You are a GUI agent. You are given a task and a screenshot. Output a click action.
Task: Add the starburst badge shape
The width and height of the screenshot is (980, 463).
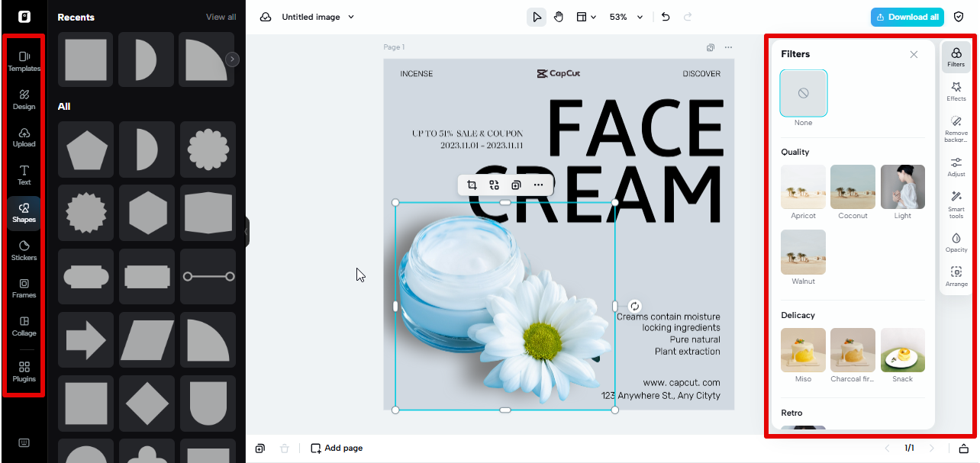pos(86,213)
